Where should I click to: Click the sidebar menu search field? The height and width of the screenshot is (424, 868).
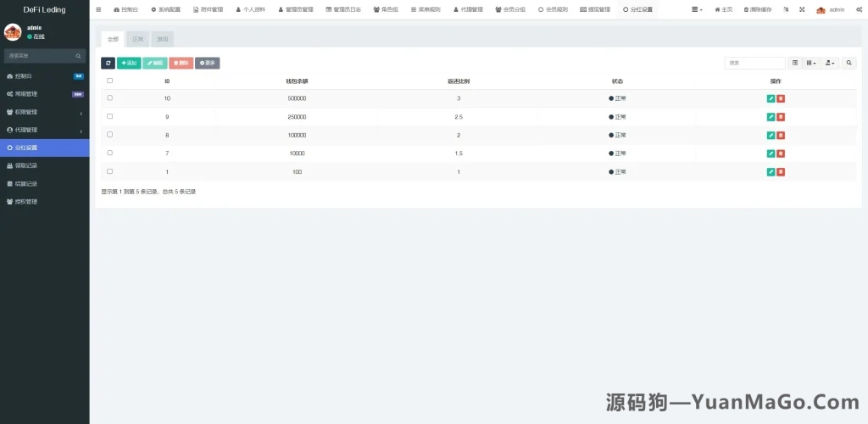pos(39,56)
